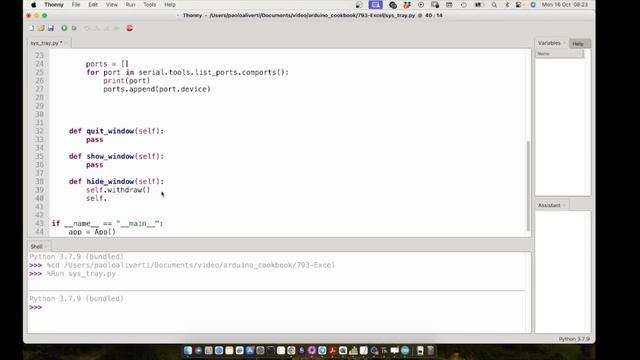The image size is (640, 360).
Task: Click the Step out toolbar icon
Action: pos(107,28)
